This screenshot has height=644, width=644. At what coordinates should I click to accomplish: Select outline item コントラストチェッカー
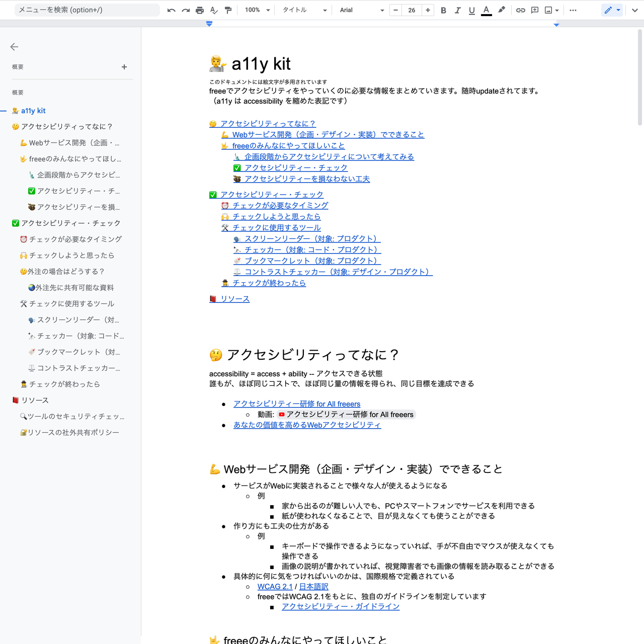point(74,368)
